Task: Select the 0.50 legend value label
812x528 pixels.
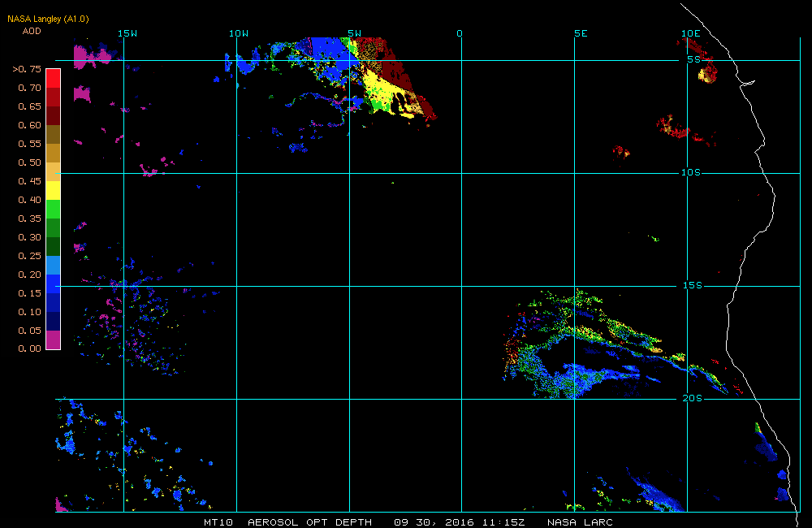Action: tap(29, 162)
